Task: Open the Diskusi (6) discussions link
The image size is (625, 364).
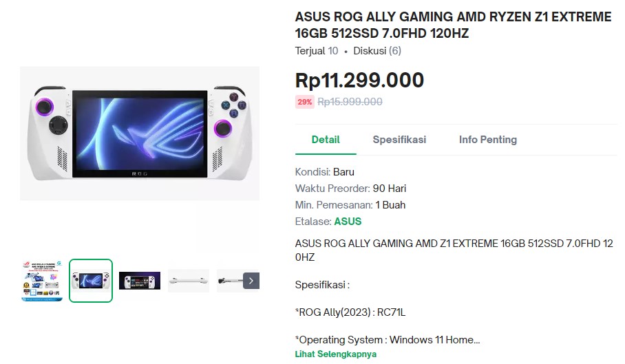Action: (x=377, y=51)
